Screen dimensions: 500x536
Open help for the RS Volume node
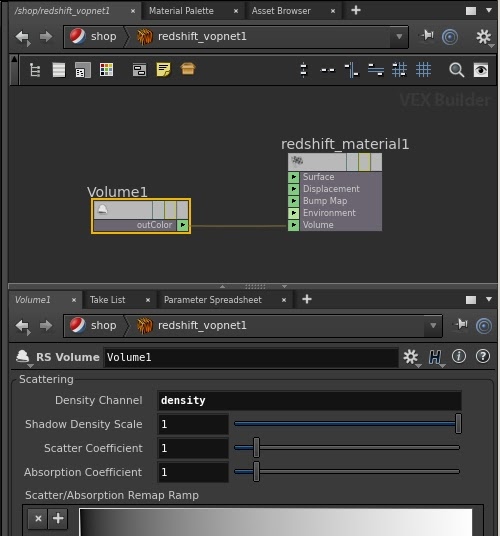(483, 357)
